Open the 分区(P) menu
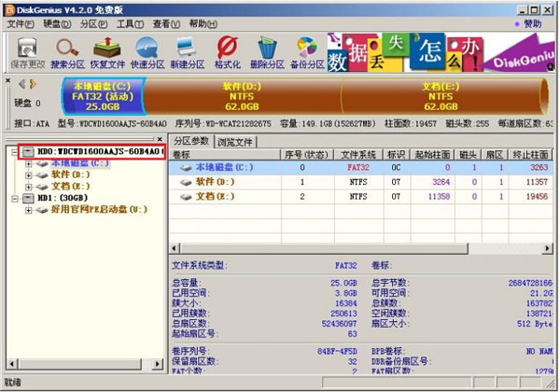 tap(94, 24)
